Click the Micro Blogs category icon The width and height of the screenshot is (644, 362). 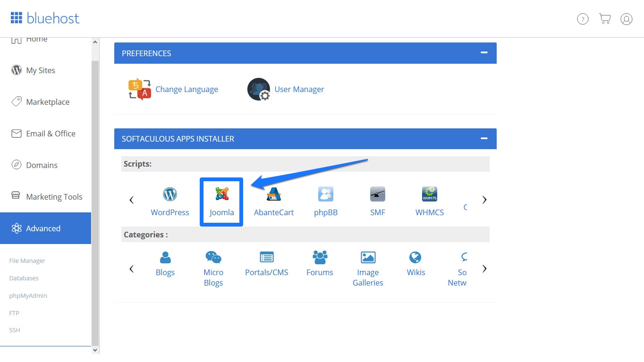click(213, 257)
